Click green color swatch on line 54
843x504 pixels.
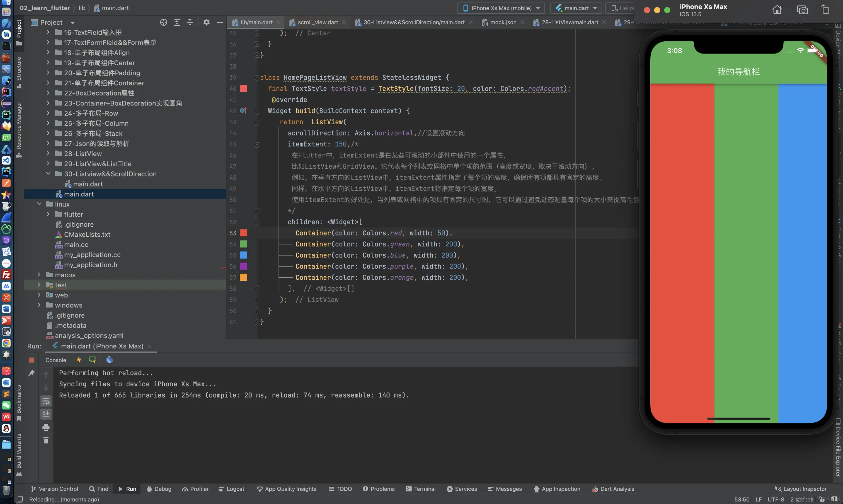pyautogui.click(x=244, y=244)
